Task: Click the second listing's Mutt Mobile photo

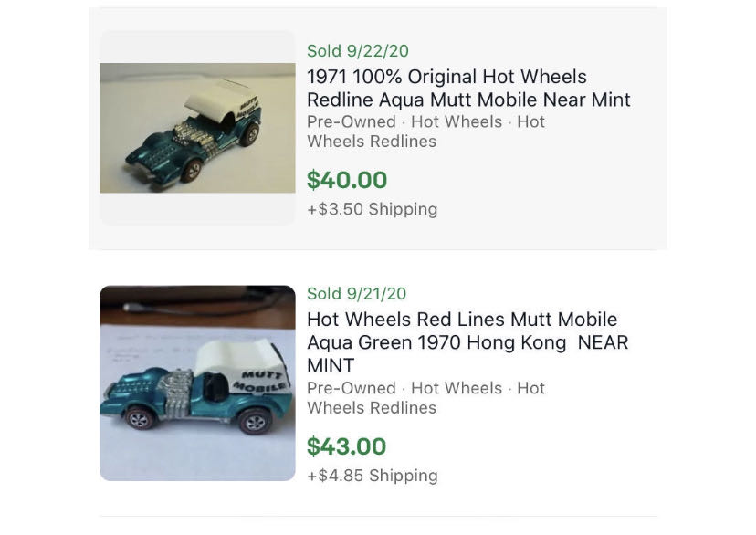Action: (196, 383)
